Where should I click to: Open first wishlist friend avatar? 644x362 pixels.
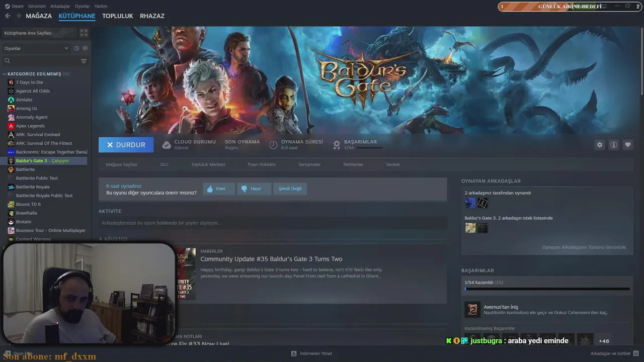470,228
